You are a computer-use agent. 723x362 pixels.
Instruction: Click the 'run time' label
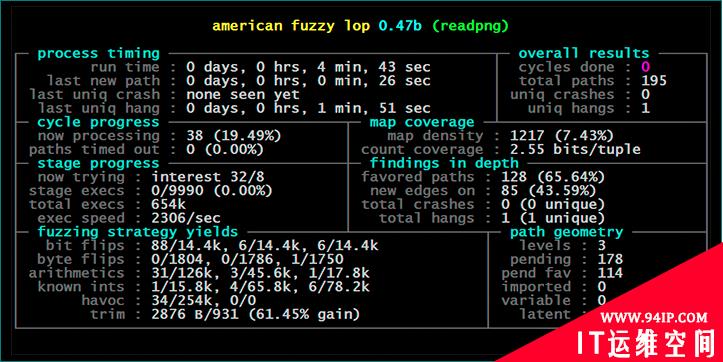pyautogui.click(x=124, y=67)
